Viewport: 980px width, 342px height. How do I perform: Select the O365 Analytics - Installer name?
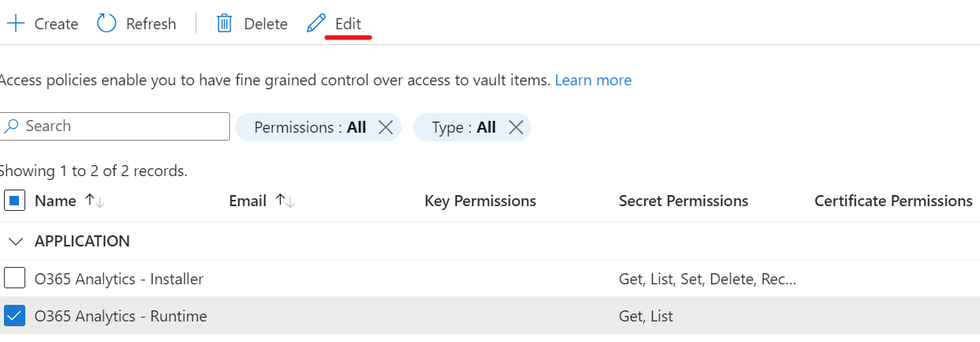point(119,278)
